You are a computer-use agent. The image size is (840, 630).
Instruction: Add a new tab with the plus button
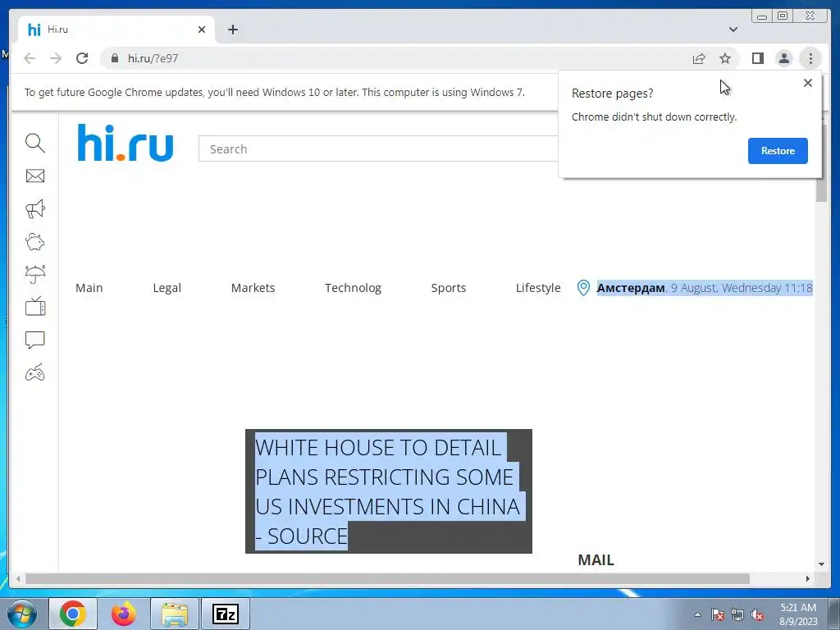coord(232,30)
